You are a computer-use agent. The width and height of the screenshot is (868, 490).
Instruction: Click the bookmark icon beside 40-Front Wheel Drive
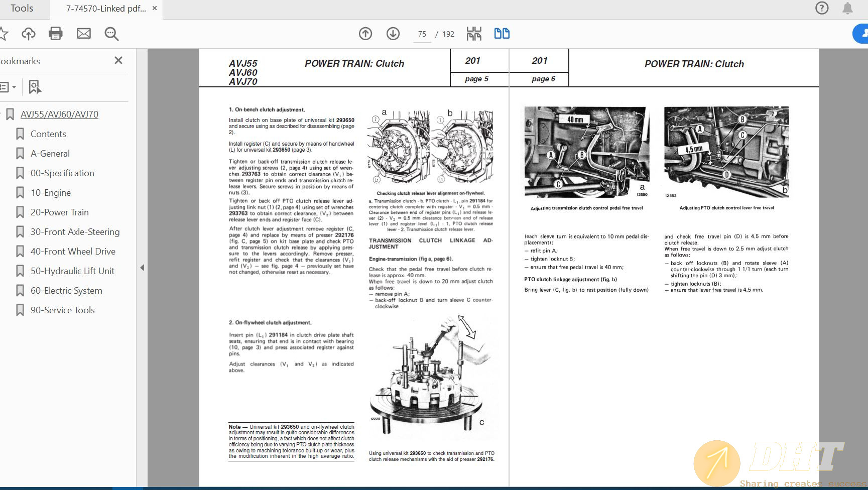click(x=20, y=252)
